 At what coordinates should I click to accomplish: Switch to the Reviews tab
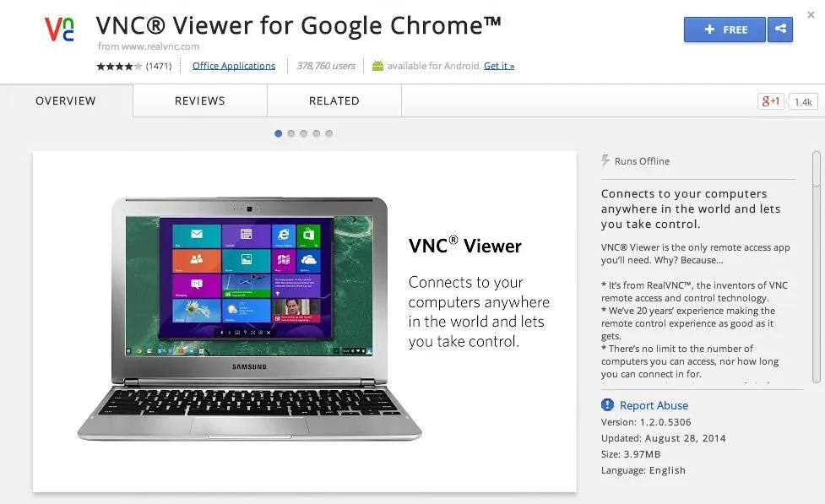point(200,100)
